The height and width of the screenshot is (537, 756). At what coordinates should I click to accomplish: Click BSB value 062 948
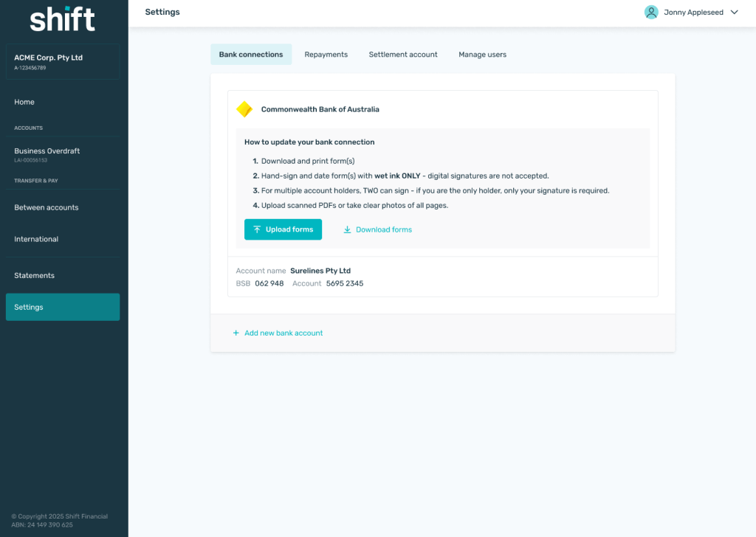click(269, 284)
